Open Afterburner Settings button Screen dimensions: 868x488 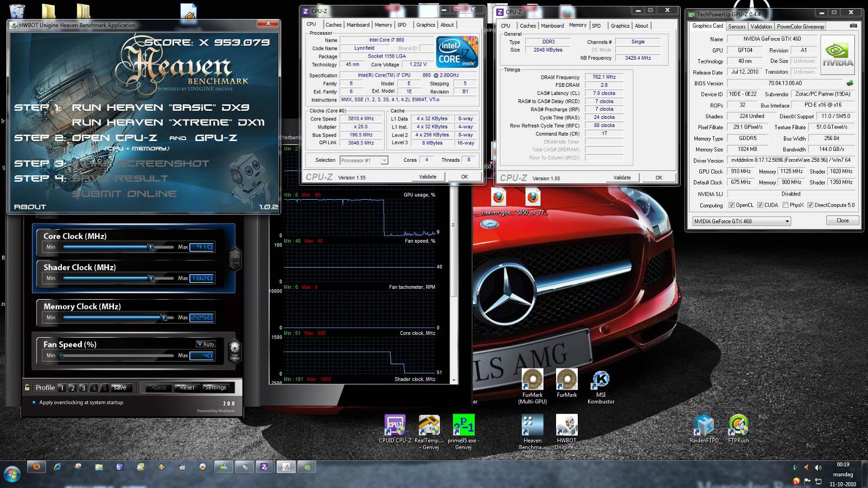215,387
